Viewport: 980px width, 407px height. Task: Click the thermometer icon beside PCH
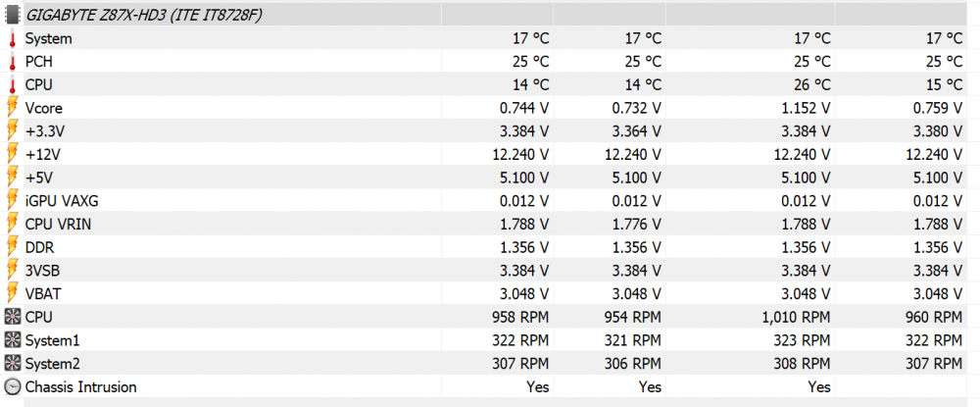(x=12, y=62)
